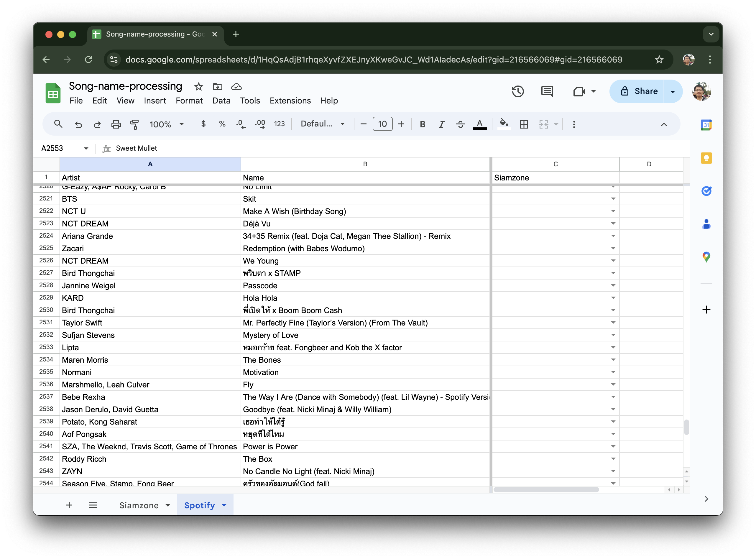
Task: Decrease font size with minus button
Action: tap(364, 124)
